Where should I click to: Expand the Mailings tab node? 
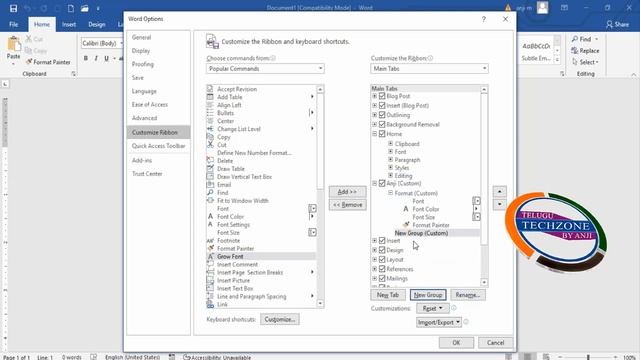click(374, 278)
